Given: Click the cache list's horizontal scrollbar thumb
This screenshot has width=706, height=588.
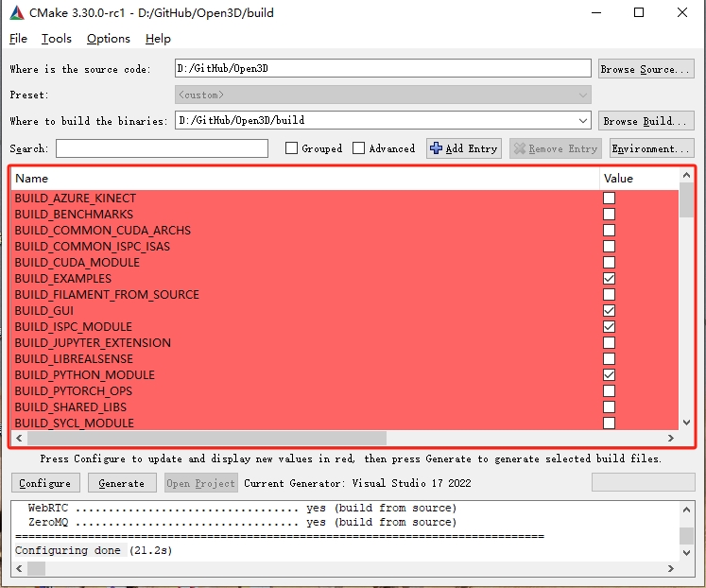Looking at the screenshot, I should pyautogui.click(x=207, y=438).
